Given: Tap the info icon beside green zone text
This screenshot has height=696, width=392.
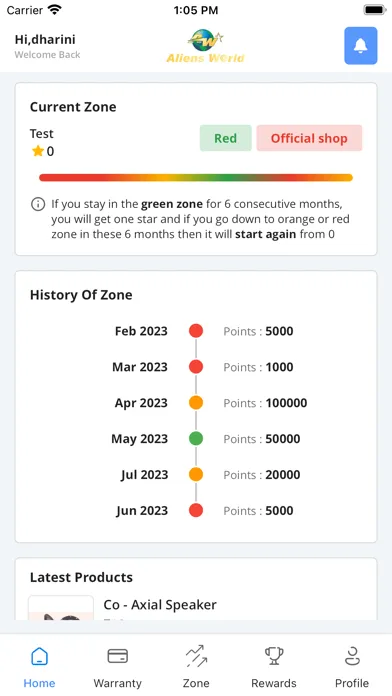Looking at the screenshot, I should tap(38, 204).
